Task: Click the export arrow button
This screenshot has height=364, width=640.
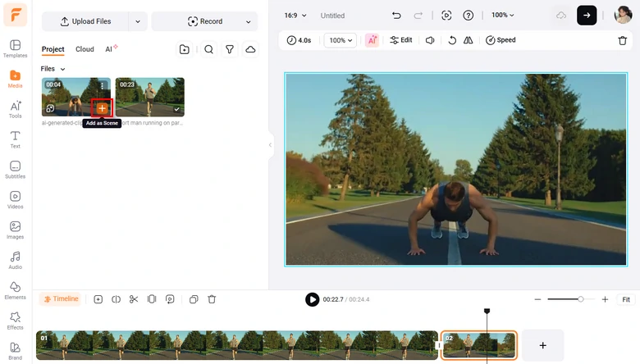Action: click(x=587, y=16)
